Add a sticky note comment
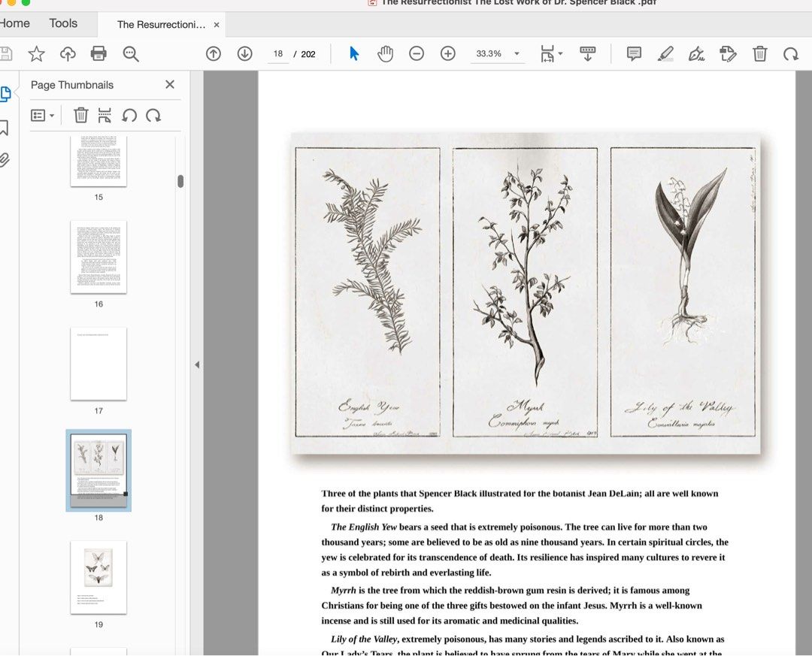This screenshot has height=656, width=812. [634, 53]
